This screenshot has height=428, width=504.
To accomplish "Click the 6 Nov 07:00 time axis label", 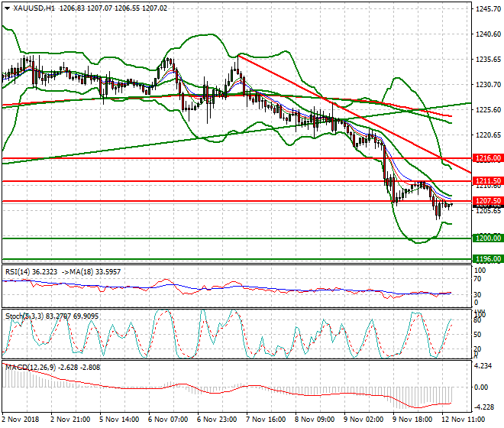I will pos(168,420).
